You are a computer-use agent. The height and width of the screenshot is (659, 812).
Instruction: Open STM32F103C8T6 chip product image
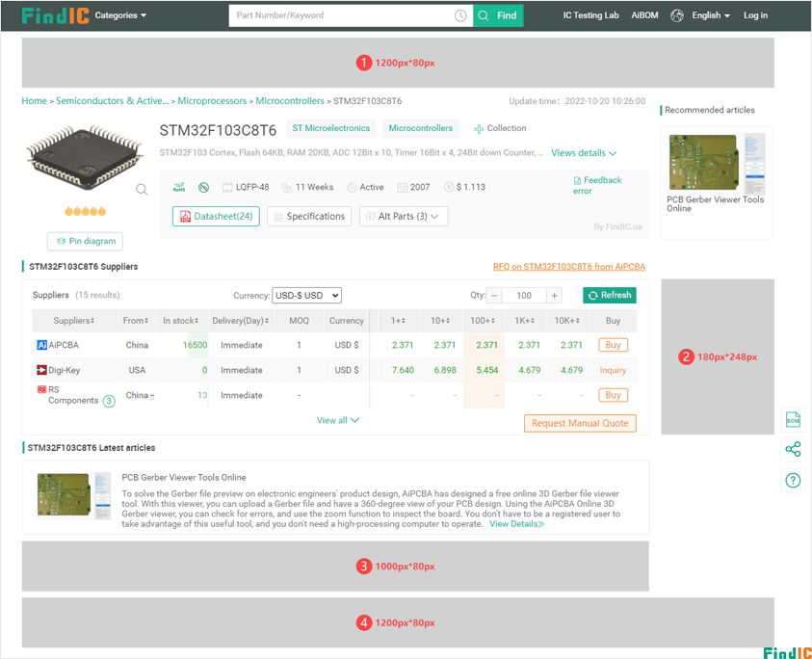[85, 157]
